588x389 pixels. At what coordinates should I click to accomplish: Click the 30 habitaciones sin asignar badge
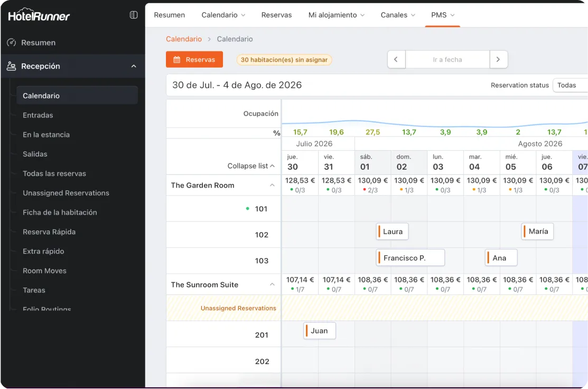pyautogui.click(x=284, y=60)
